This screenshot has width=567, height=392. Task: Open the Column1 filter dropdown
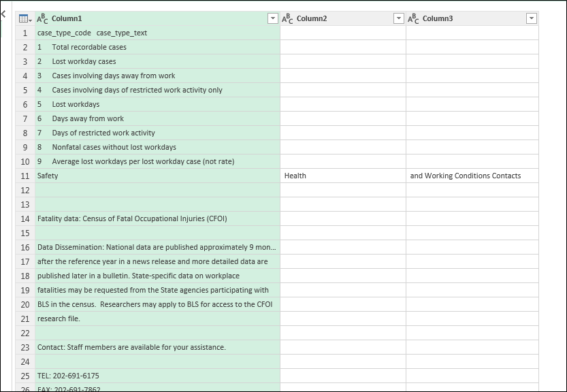point(273,18)
